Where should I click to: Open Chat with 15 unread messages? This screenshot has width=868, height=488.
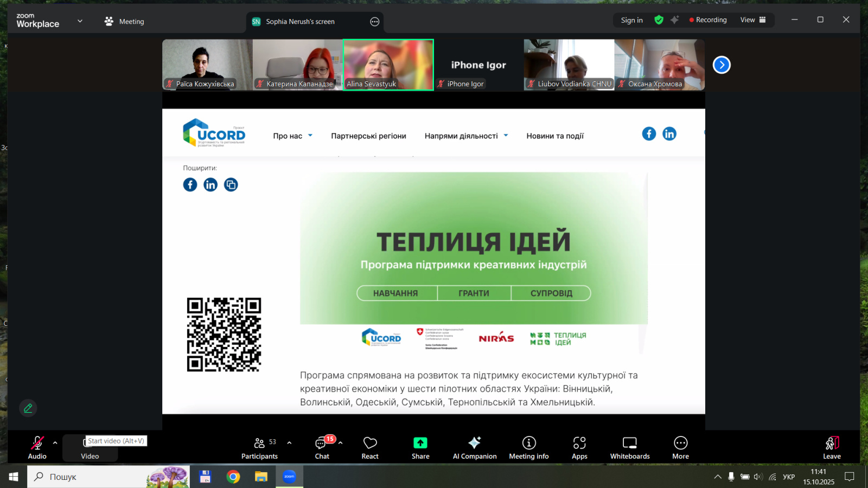pyautogui.click(x=322, y=447)
